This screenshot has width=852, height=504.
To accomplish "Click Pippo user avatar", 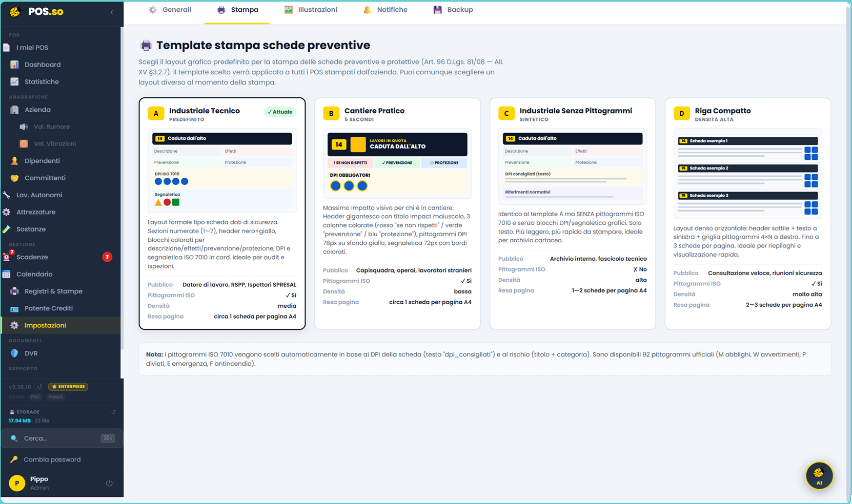I will pyautogui.click(x=17, y=483).
